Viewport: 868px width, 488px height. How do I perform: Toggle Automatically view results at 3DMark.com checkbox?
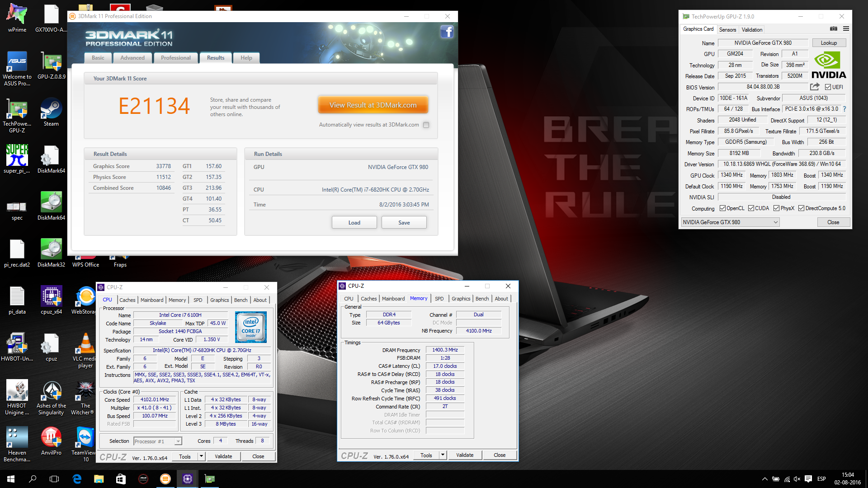pyautogui.click(x=426, y=125)
